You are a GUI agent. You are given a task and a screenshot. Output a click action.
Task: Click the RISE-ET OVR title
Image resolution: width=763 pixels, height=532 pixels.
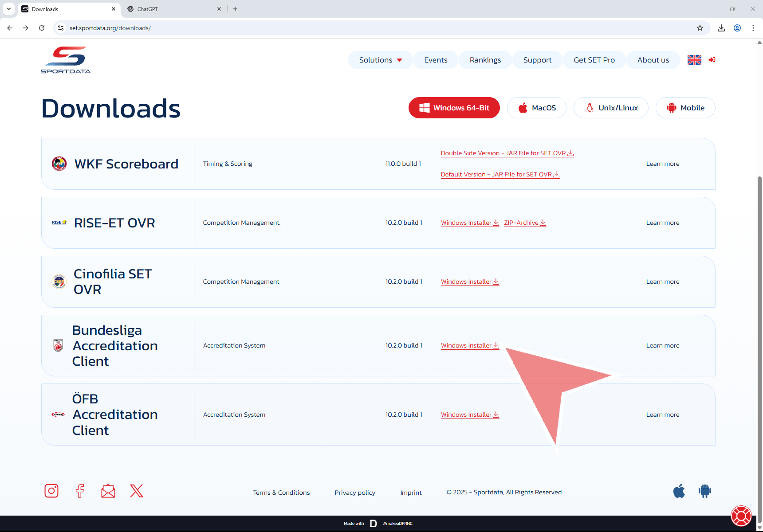[114, 223]
